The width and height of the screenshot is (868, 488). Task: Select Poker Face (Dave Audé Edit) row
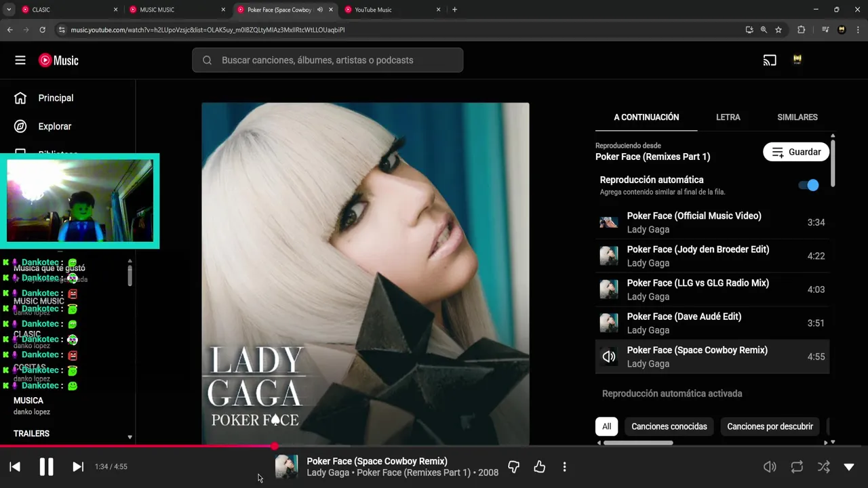tap(712, 323)
